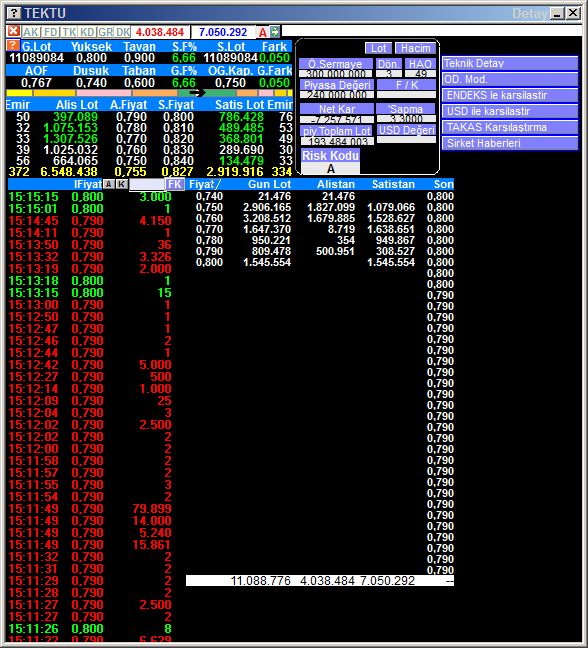Image resolution: width=588 pixels, height=648 pixels.
Task: Click the AK toolbar button
Action: point(31,32)
